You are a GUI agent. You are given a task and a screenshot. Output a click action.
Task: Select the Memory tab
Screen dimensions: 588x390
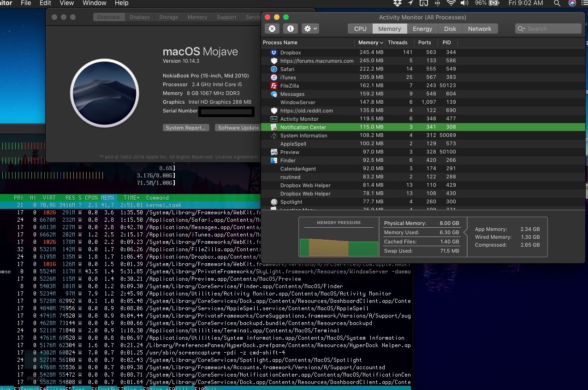click(390, 29)
